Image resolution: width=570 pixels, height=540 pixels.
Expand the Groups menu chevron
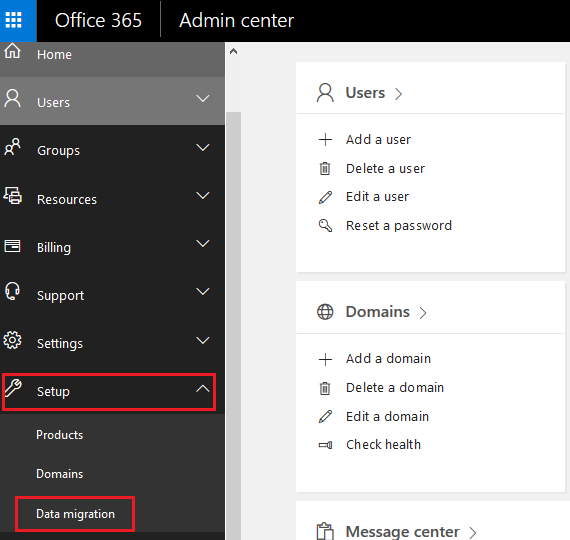[202, 147]
